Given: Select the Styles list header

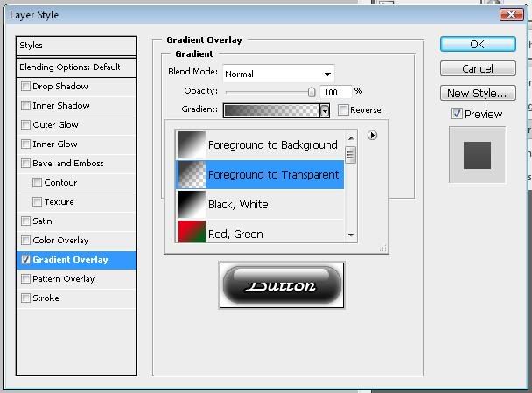Looking at the screenshot, I should 77,46.
